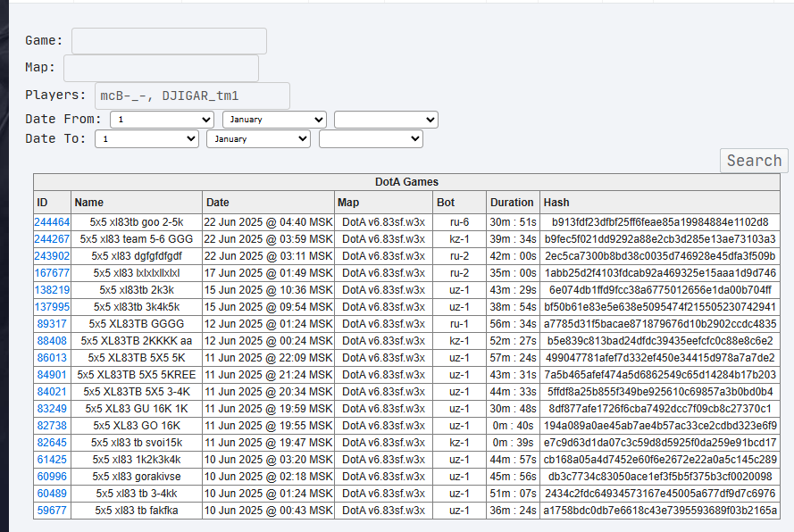Open game ID 82645 link
Viewport: 794px width, 532px height.
[52, 443]
